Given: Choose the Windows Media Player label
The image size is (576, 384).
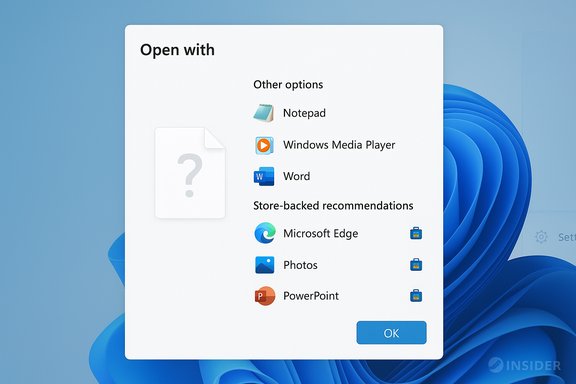Looking at the screenshot, I should [339, 145].
